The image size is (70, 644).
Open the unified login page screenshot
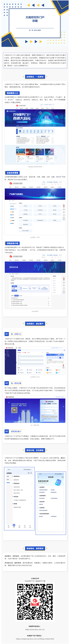[x=35, y=409]
